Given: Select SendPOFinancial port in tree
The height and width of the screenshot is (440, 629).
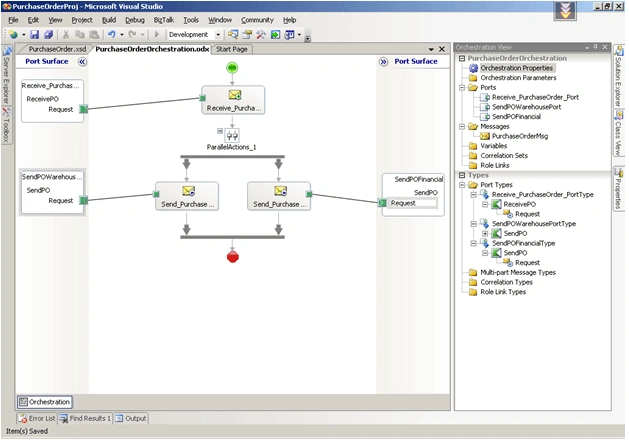Looking at the screenshot, I should click(x=516, y=117).
